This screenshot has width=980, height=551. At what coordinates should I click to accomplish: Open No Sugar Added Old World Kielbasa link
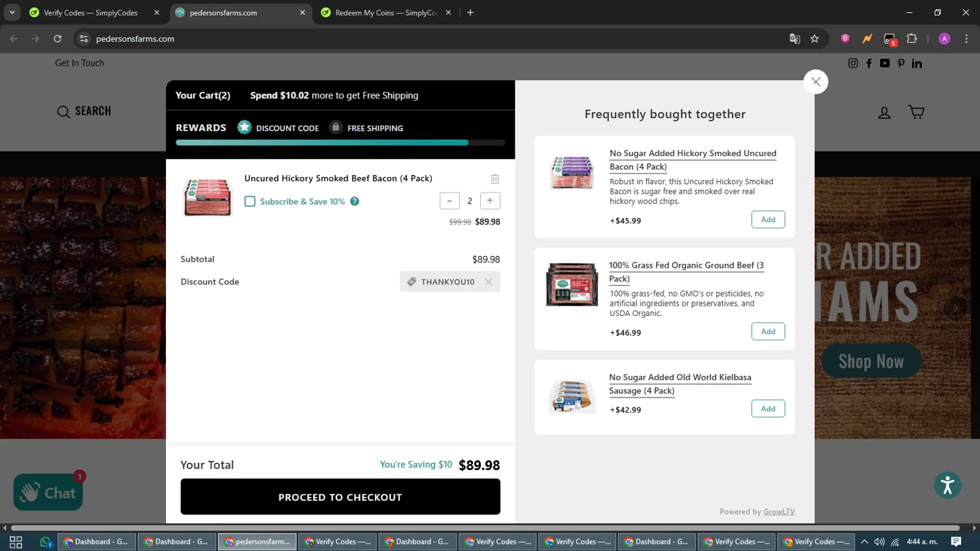click(680, 384)
